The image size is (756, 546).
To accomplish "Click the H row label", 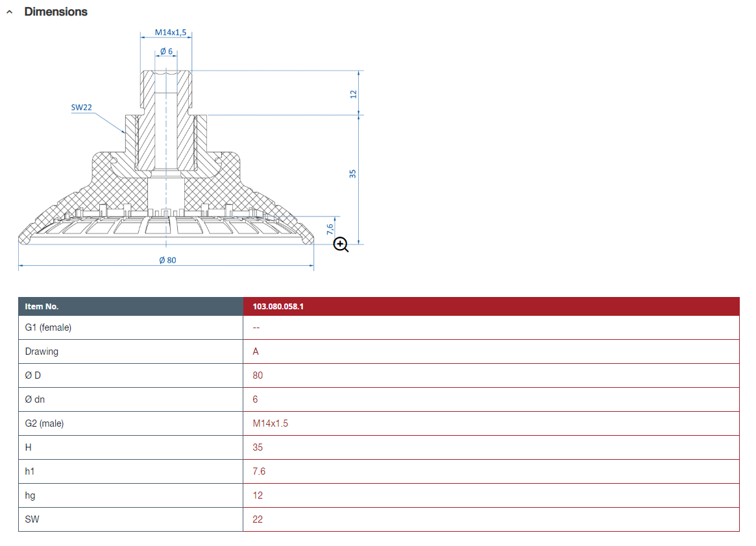I will pos(29,447).
